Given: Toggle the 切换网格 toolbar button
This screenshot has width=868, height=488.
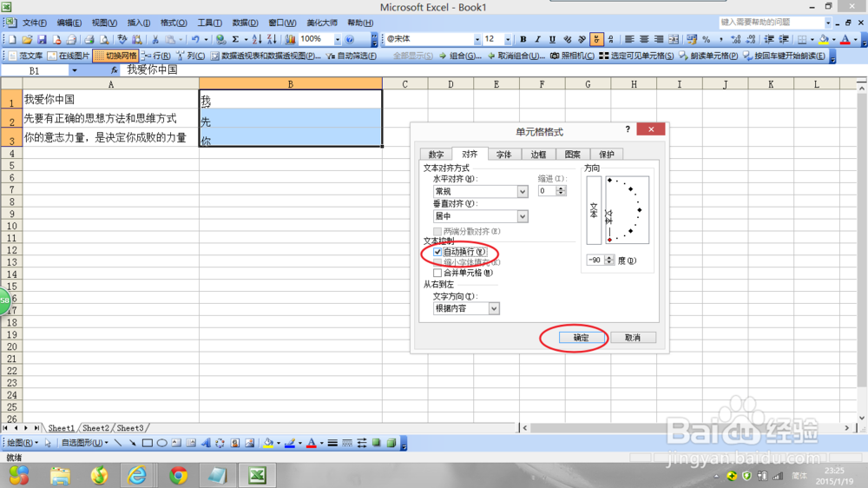Looking at the screenshot, I should click(x=115, y=56).
